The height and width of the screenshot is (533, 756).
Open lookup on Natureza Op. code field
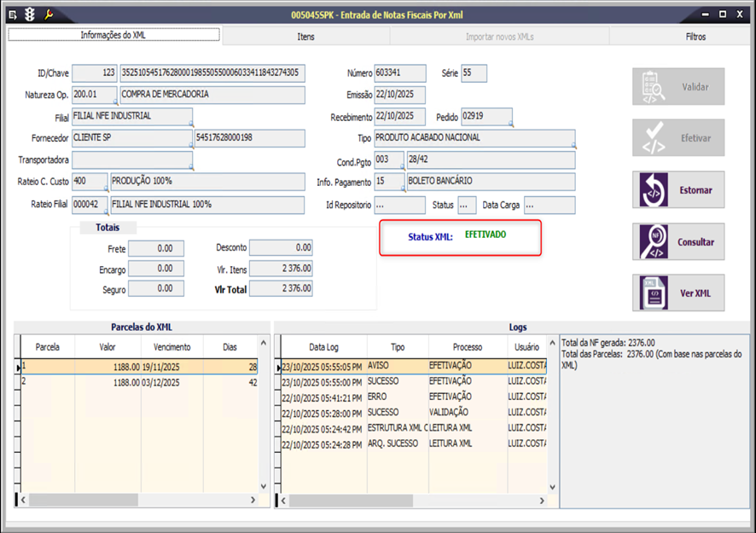116,101
